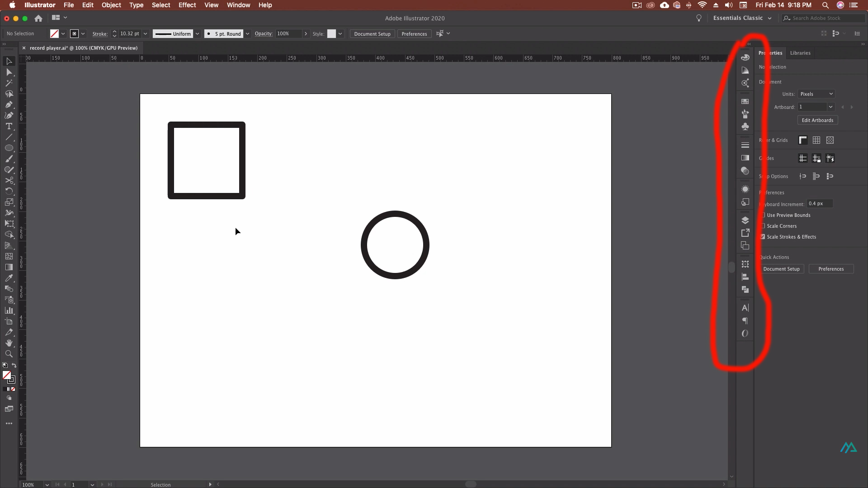
Task: Open the Units dropdown in Document panel
Action: pyautogui.click(x=816, y=94)
